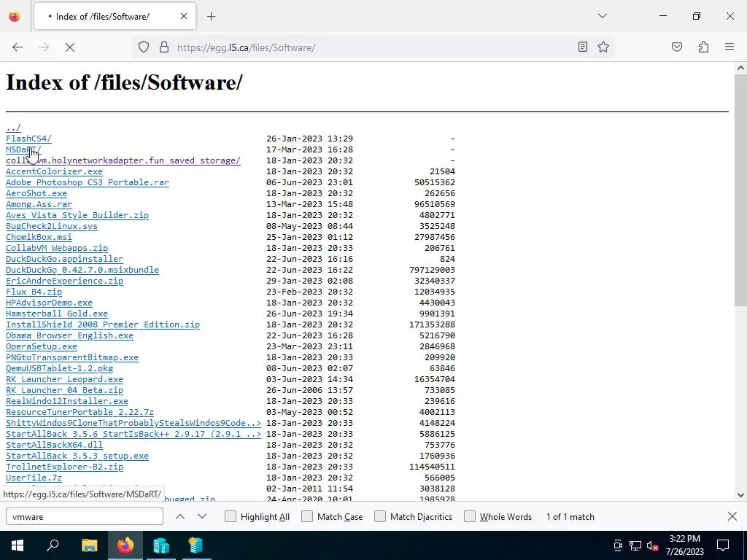Image resolution: width=747 pixels, height=560 pixels.
Task: Click the find field containing vmware
Action: tap(85, 517)
